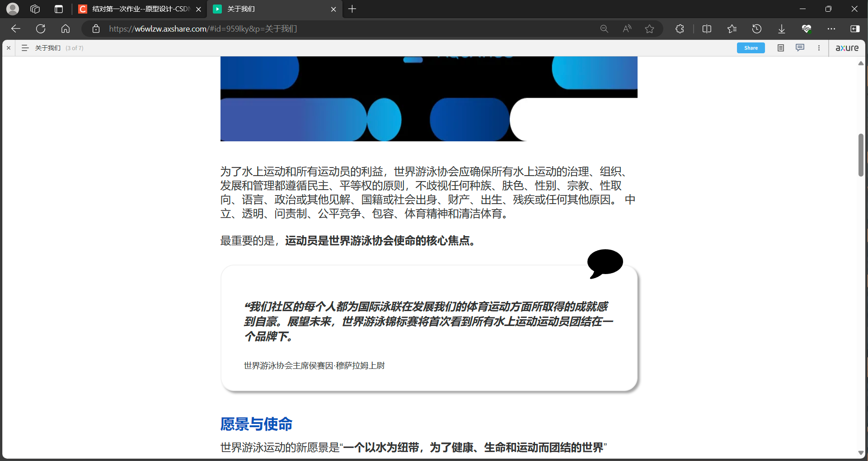Open the Axure more options menu

(819, 48)
